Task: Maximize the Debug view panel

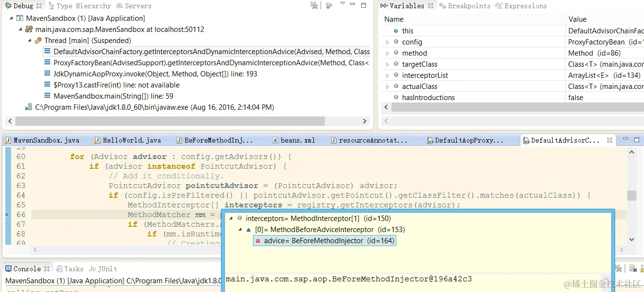Action: tap(364, 5)
